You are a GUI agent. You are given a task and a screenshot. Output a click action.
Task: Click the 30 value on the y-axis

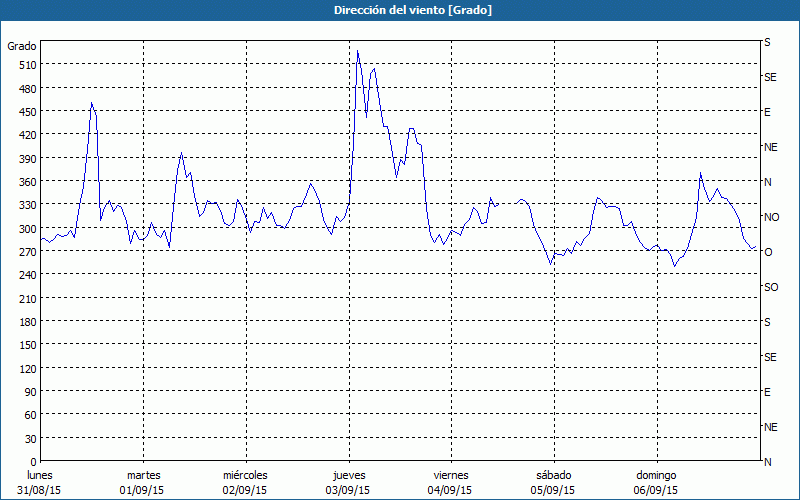(x=29, y=439)
